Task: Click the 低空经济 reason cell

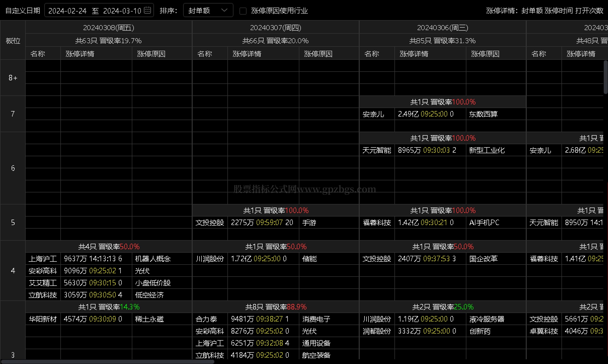Action: pyautogui.click(x=162, y=295)
